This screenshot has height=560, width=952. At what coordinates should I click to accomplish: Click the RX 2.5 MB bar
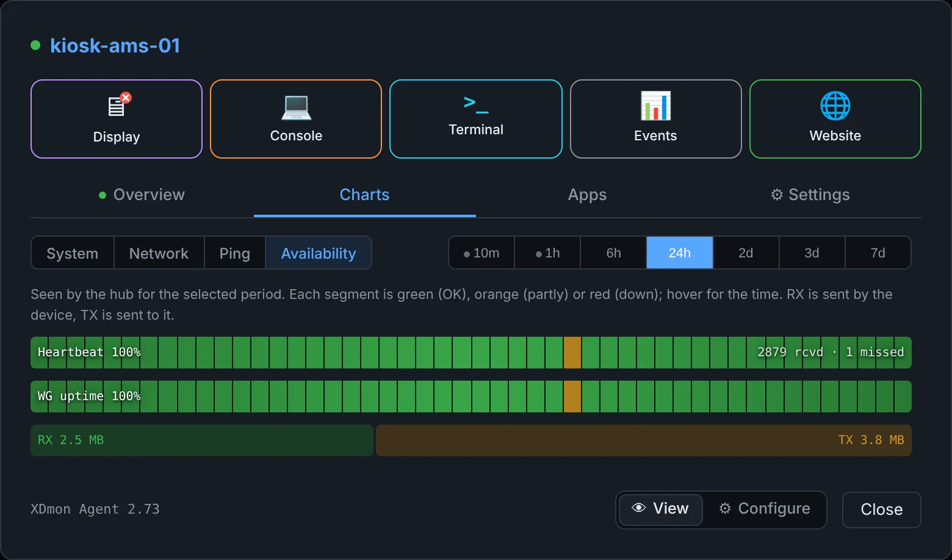coord(202,440)
